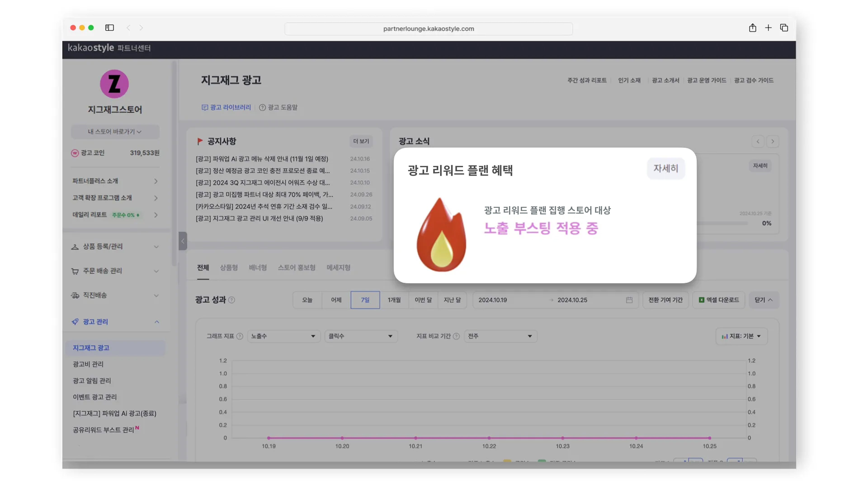Select the 오늘 period option
Image resolution: width=868 pixels, height=488 pixels.
[x=307, y=300]
